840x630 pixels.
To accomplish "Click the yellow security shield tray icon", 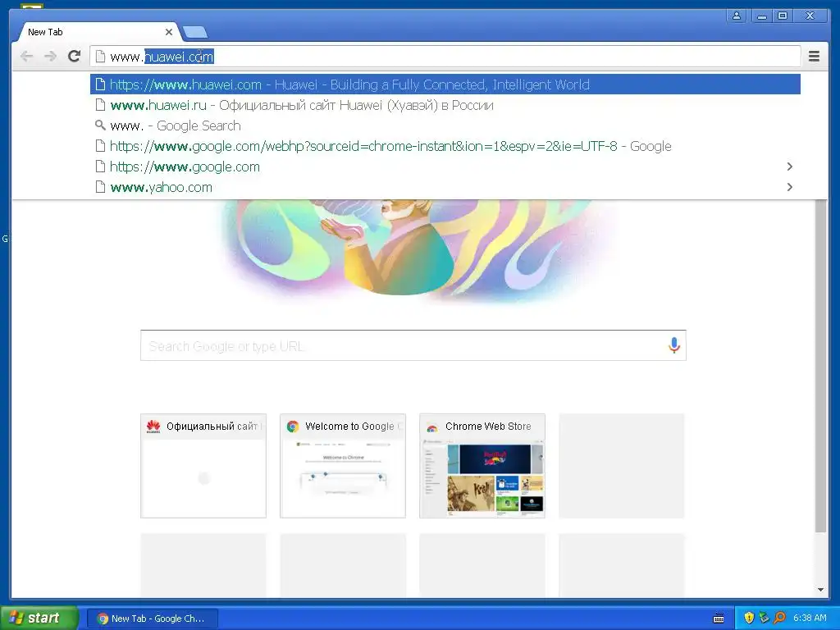I will (749, 618).
